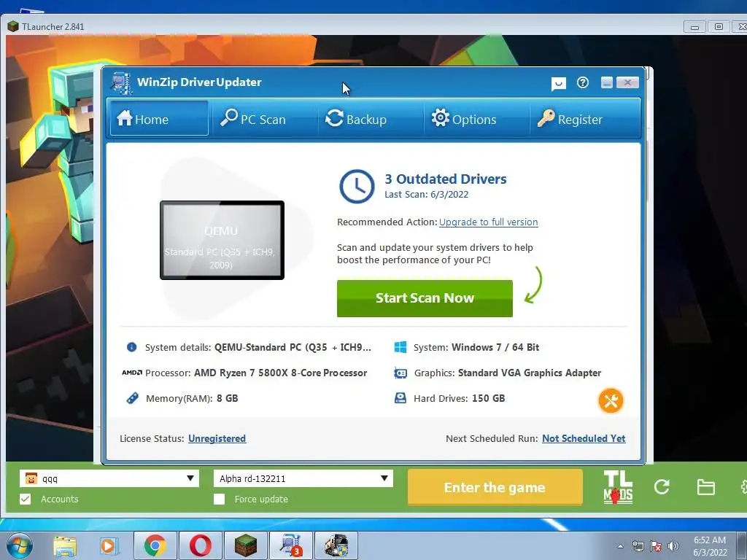Click the graphics card icon
This screenshot has height=560, width=747.
tap(400, 373)
